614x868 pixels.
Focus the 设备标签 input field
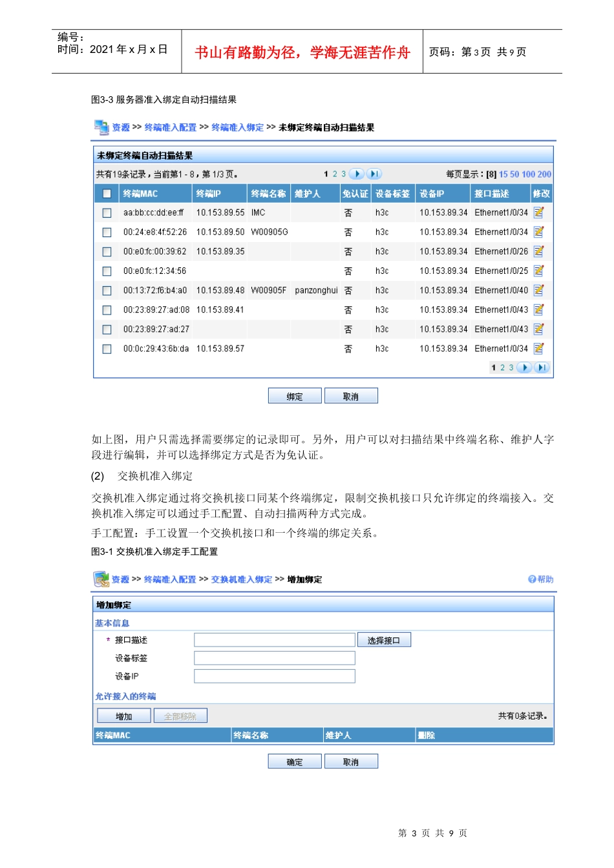[x=275, y=657]
